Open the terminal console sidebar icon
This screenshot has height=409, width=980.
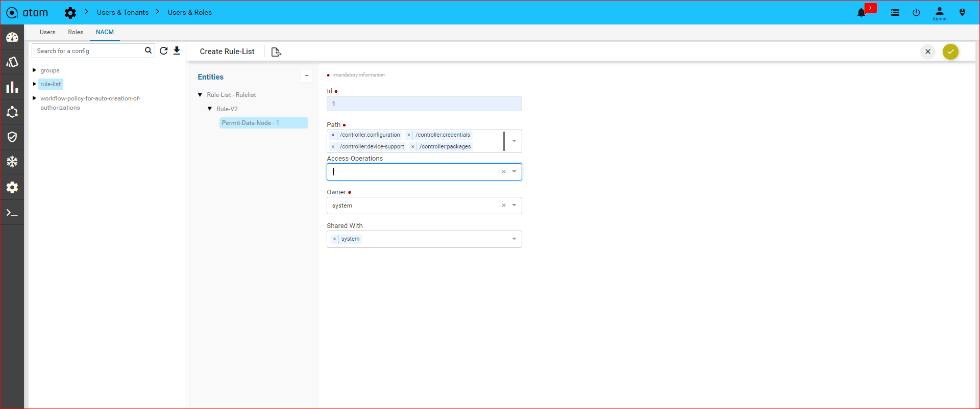click(x=12, y=213)
